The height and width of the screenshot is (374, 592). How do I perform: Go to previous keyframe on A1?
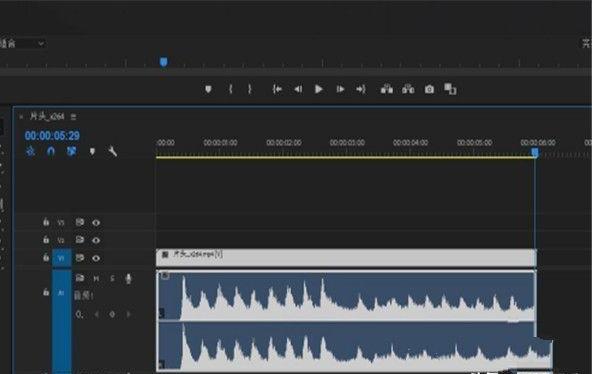click(x=96, y=314)
